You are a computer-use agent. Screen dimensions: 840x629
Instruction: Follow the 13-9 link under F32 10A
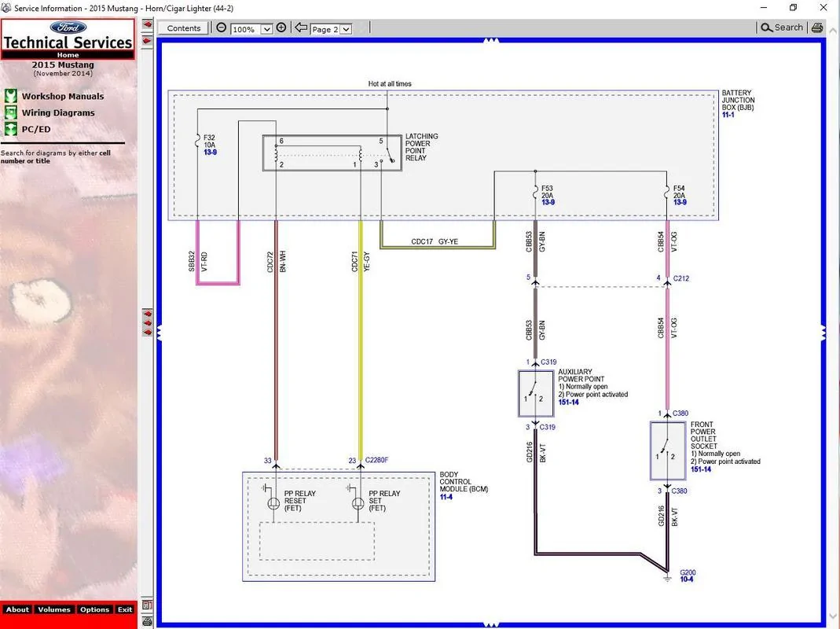point(210,153)
